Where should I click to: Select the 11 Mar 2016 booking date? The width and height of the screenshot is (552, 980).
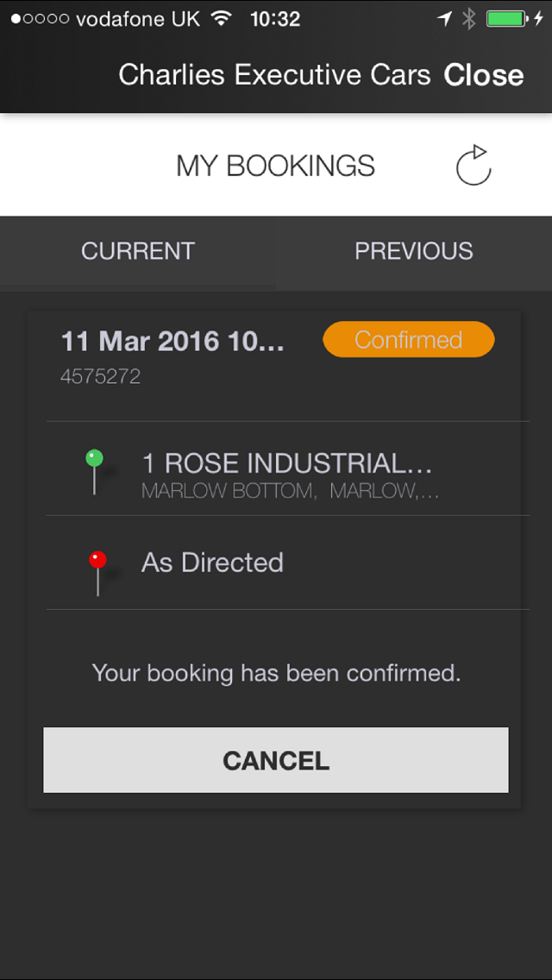172,342
